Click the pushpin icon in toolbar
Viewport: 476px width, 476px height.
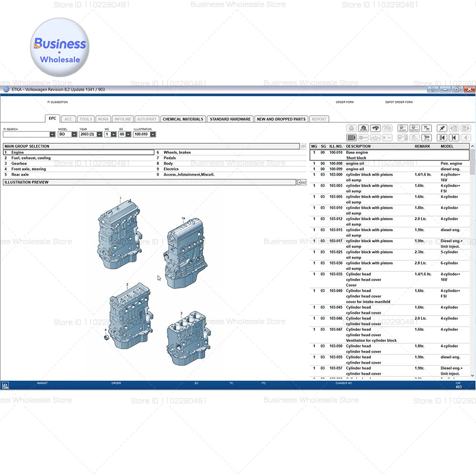442,129
